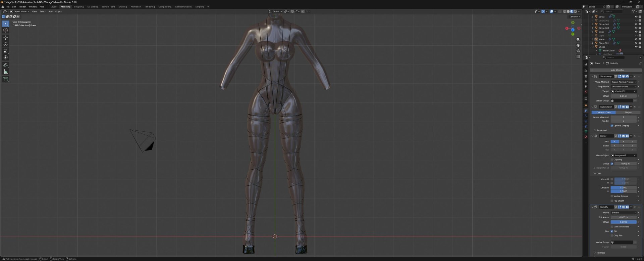Open the Material properties tab
Screen dimensions: 644x261
coord(586,137)
